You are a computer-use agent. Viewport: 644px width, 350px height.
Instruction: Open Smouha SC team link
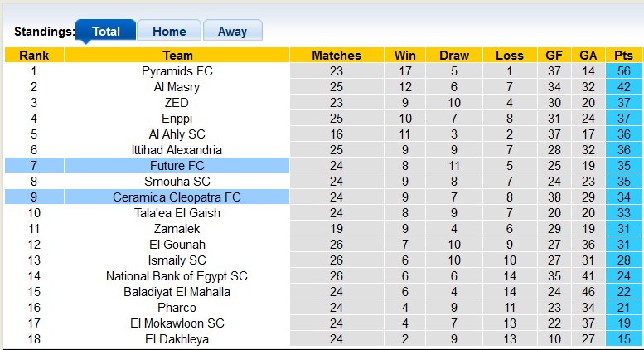[x=177, y=182]
